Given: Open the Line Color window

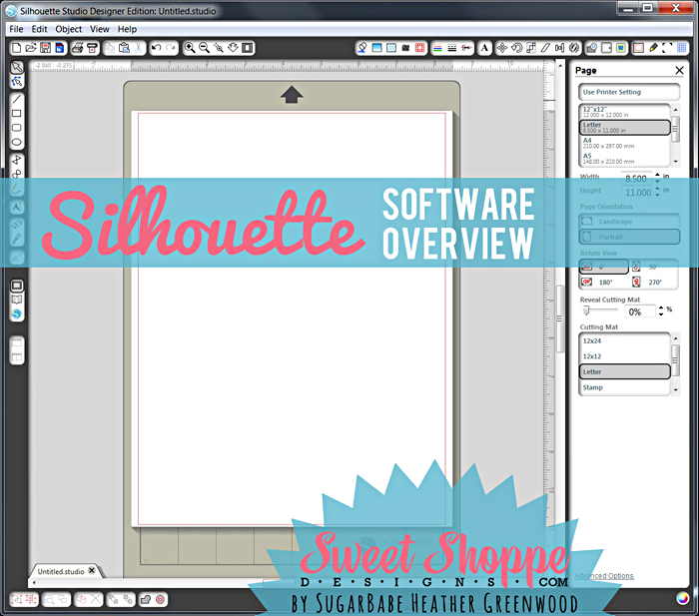Looking at the screenshot, I should [x=437, y=48].
